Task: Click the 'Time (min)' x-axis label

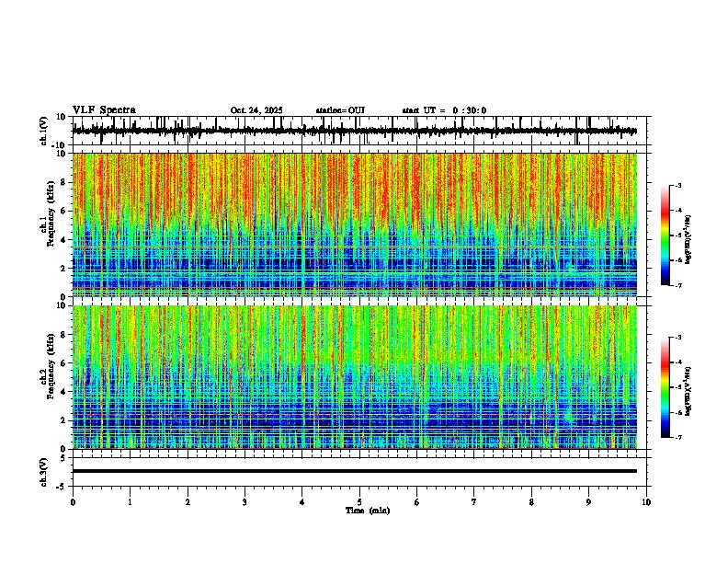Action: coord(368,511)
